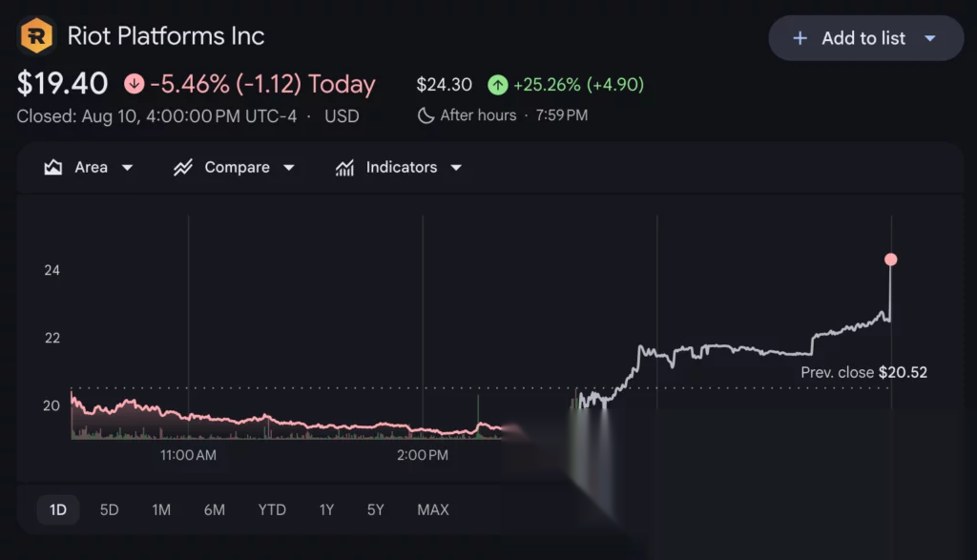Click the 20 price axis label
Viewport: 977px width, 560px height.
52,405
